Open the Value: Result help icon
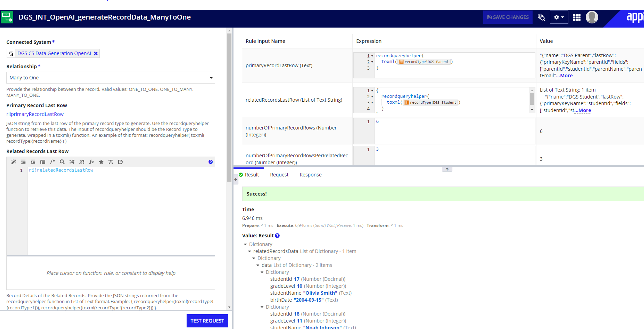Image resolution: width=644 pixels, height=329 pixels. (277, 236)
